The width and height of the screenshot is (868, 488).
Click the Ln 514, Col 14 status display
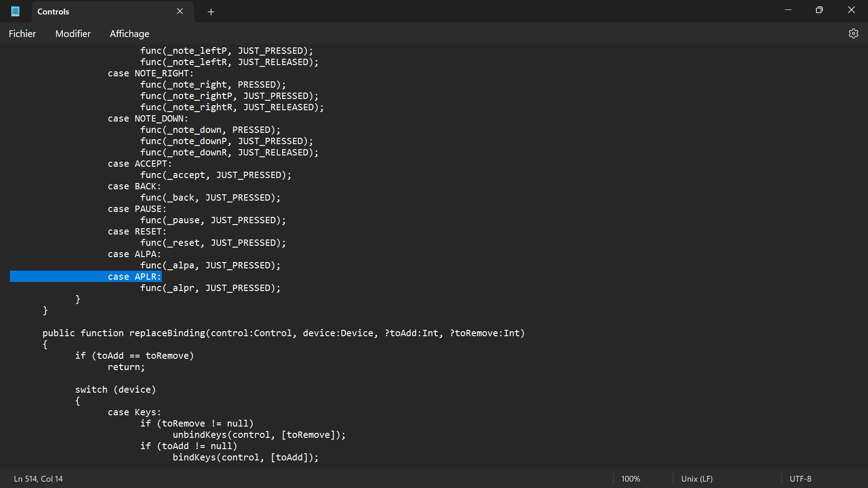[38, 479]
